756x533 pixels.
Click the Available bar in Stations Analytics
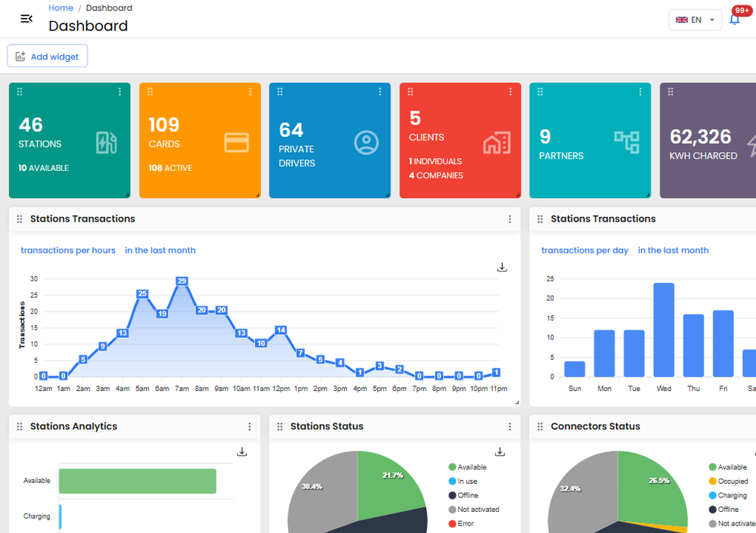tap(138, 481)
